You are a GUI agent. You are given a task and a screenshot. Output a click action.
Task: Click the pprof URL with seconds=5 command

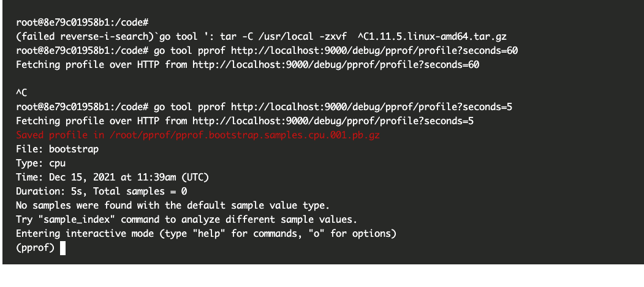point(371,107)
